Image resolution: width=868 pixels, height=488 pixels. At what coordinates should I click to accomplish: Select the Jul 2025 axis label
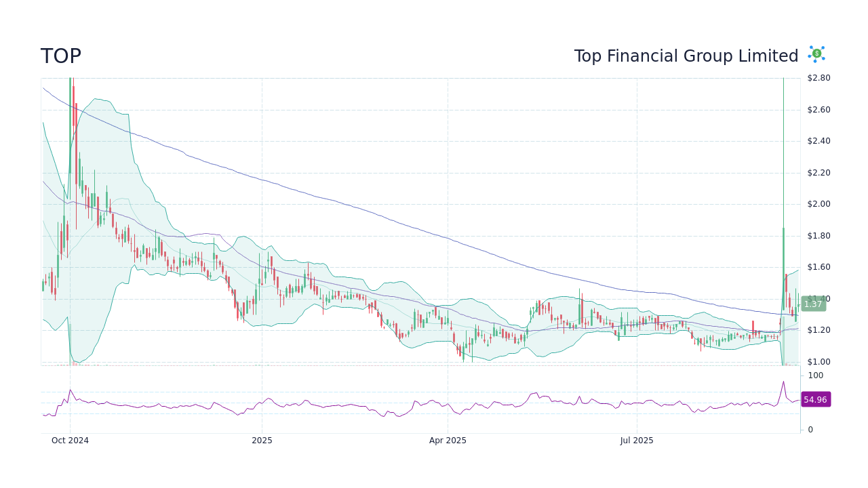[636, 440]
